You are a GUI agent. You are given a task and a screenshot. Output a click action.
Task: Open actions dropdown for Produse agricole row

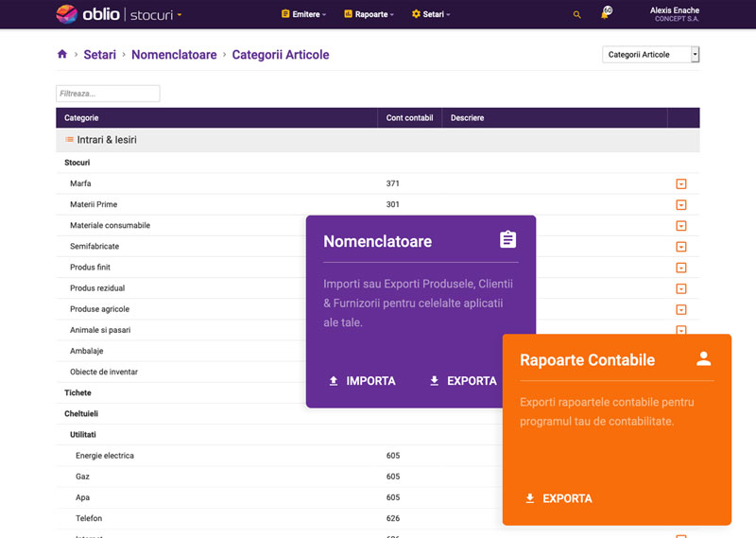coord(680,309)
